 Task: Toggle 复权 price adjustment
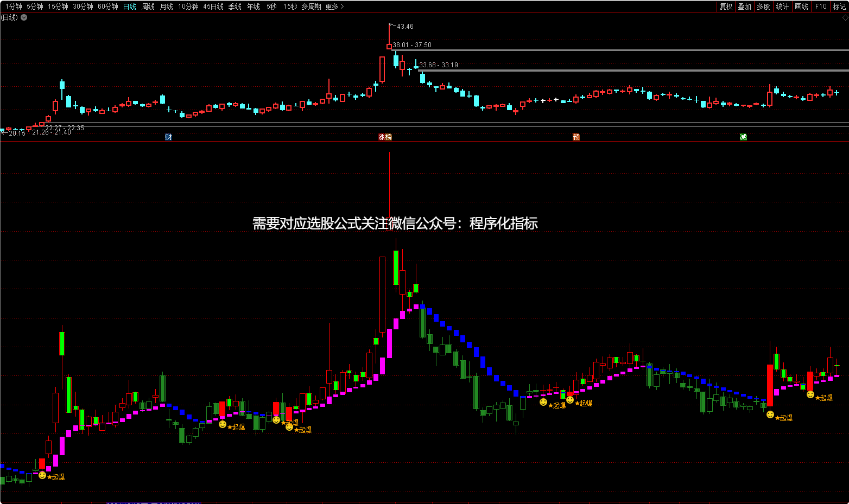click(x=726, y=7)
